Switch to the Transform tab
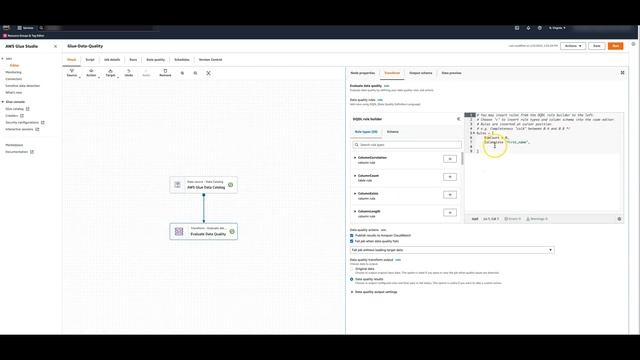The width and height of the screenshot is (640, 360). point(392,73)
